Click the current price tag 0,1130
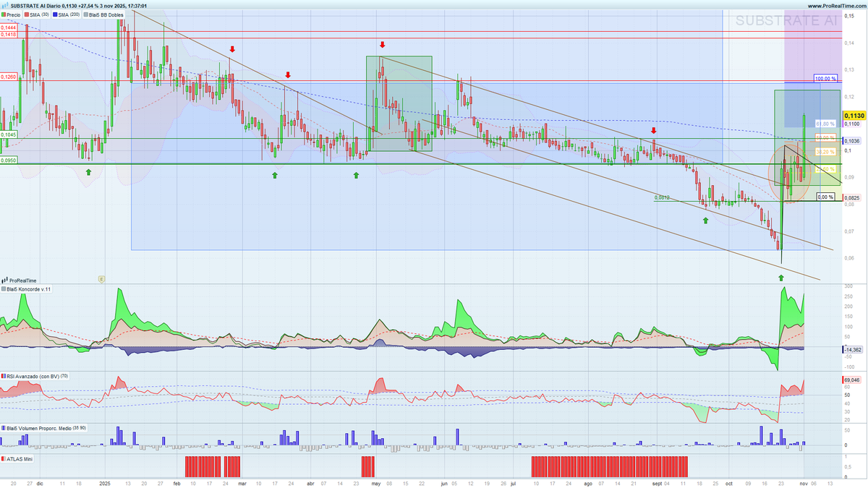This screenshot has width=868, height=488. coord(854,115)
